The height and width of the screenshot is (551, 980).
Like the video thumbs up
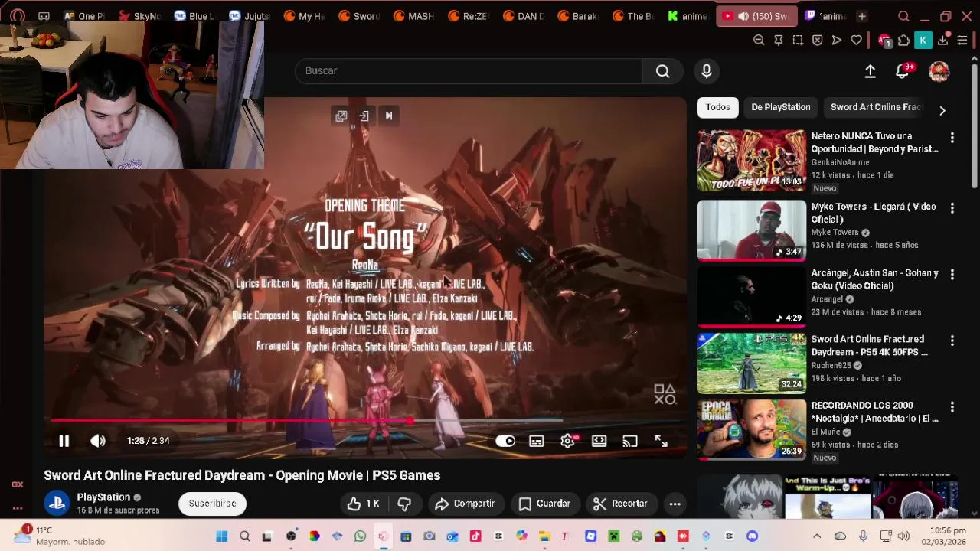pyautogui.click(x=364, y=504)
